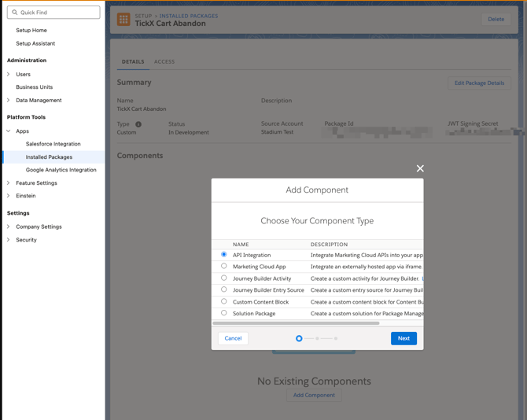
Task: Switch to the Access tab
Action: coord(164,61)
